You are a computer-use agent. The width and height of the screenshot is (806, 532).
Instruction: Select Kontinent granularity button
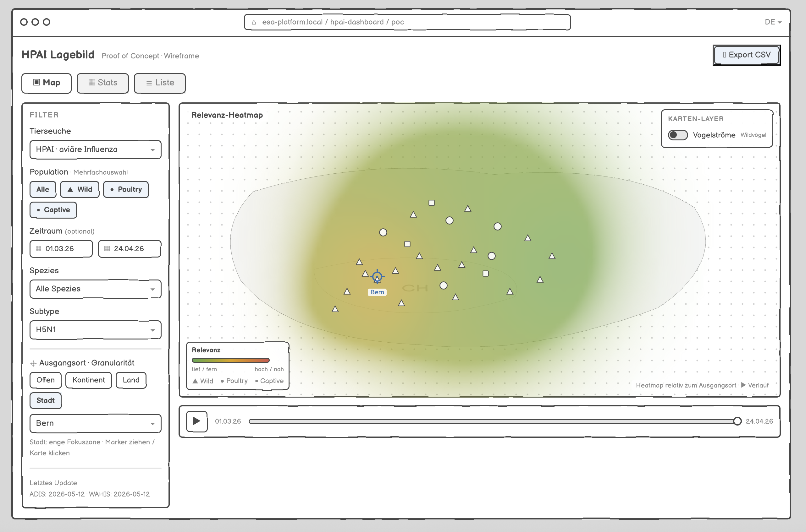tap(89, 380)
